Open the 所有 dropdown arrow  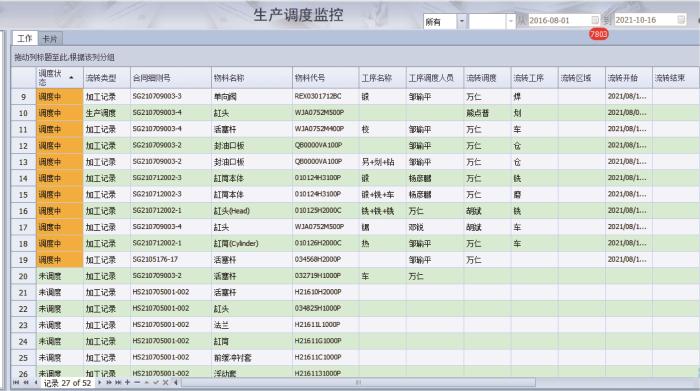[462, 21]
